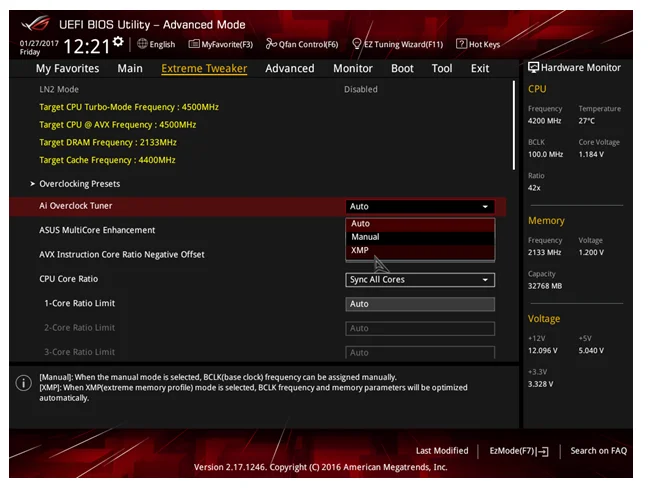Image resolution: width=651 pixels, height=489 pixels.
Task: Switch to EzMode(F7)
Action: (518, 451)
